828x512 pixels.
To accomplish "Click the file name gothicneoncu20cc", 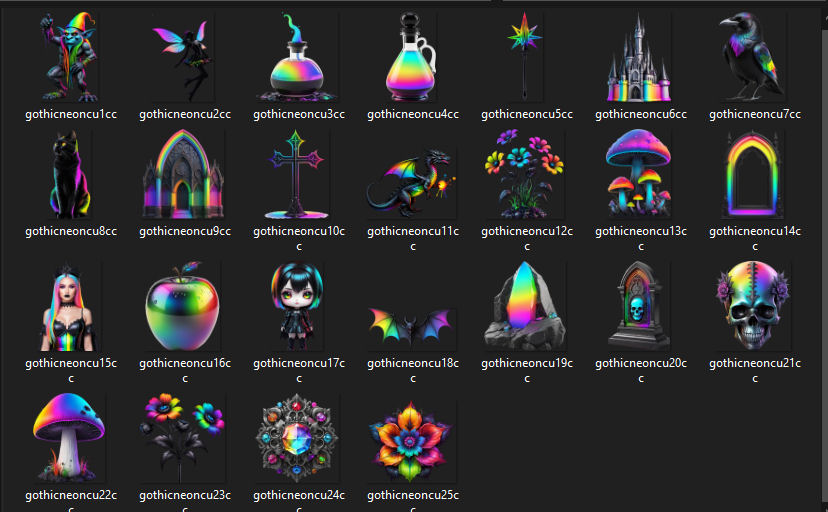I will [641, 370].
